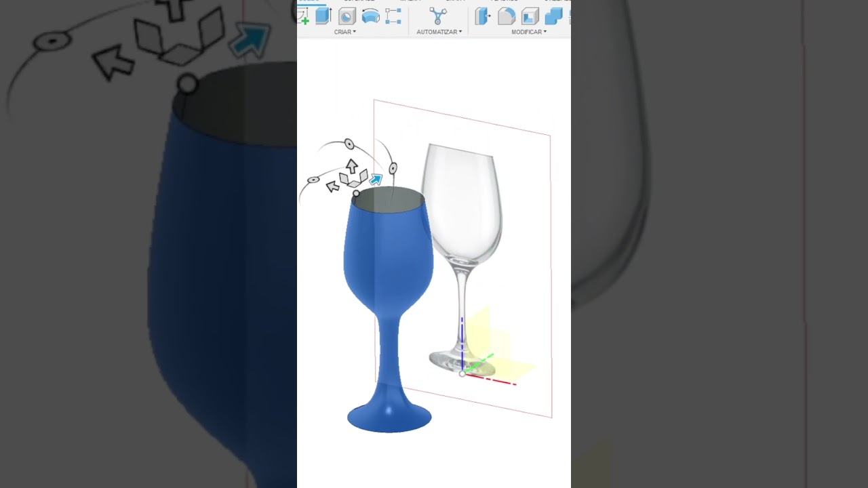Click the red X axis line

491,380
